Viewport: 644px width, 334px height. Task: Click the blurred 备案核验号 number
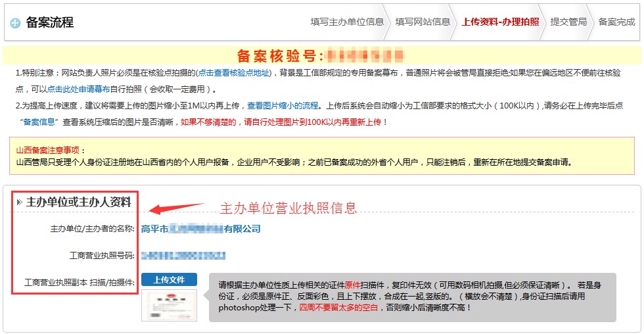365,55
